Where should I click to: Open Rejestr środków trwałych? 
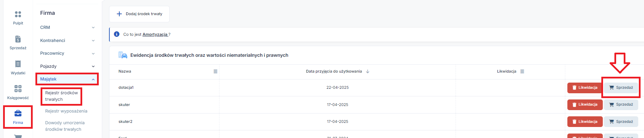[x=61, y=96]
